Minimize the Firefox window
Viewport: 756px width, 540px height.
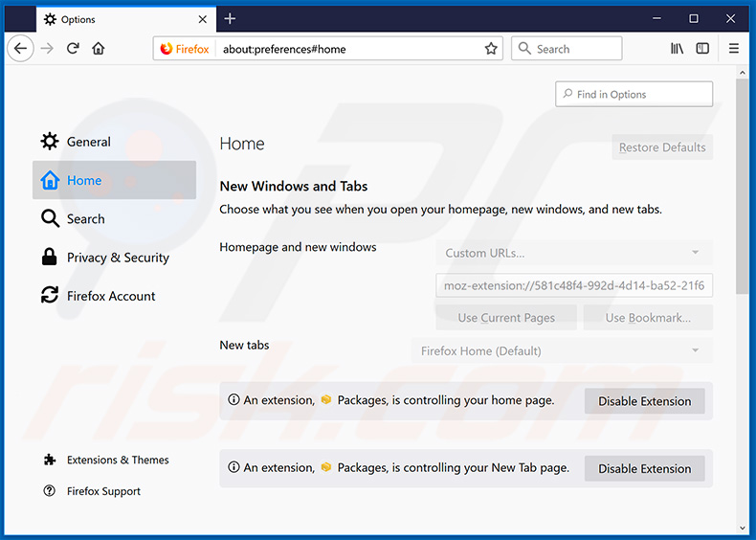coord(656,19)
